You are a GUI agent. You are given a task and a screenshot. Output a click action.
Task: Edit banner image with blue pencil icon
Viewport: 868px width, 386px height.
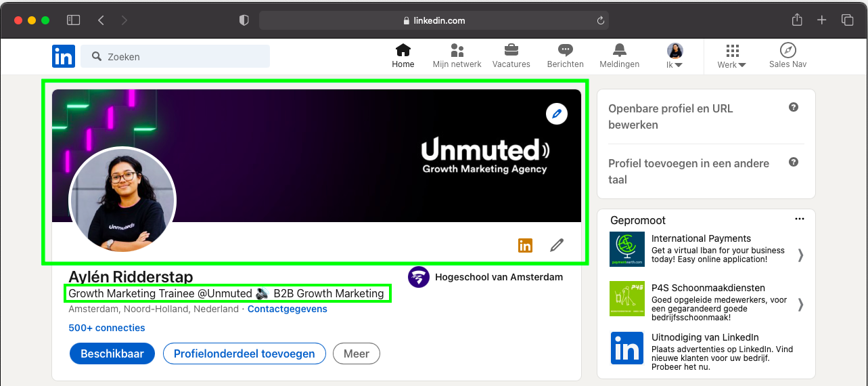557,114
